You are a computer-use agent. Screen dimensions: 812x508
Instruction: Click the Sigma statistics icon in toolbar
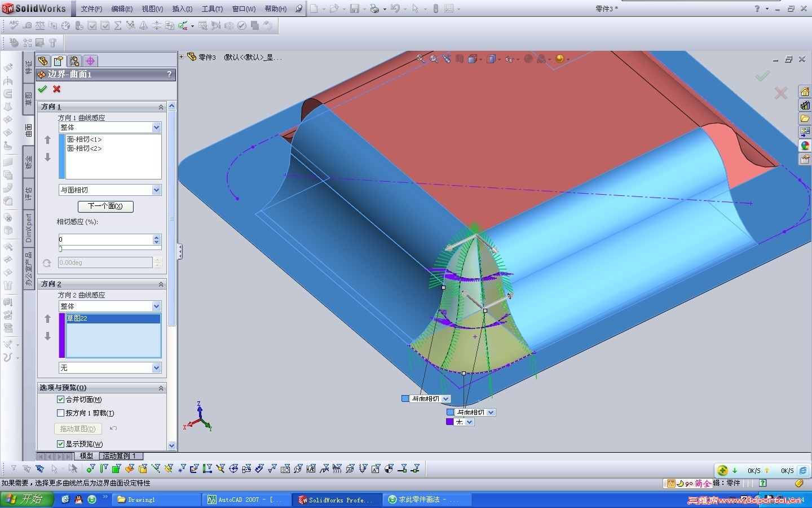point(118,25)
